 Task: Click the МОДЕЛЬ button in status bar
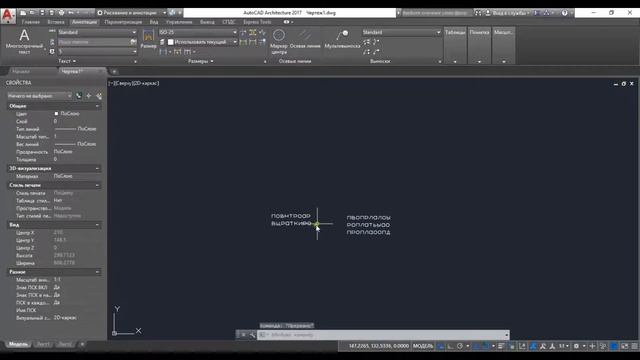coord(422,346)
